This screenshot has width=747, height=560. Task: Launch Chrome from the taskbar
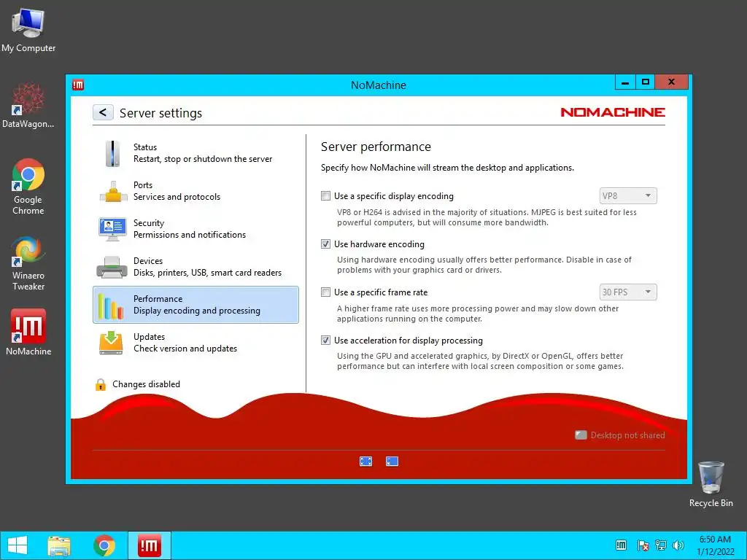point(104,545)
